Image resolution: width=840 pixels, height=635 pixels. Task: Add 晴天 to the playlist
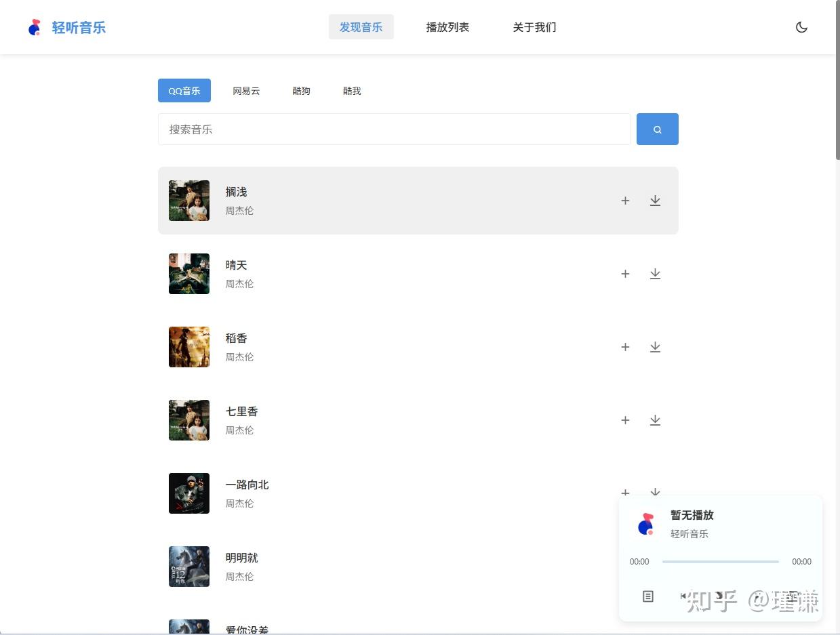click(x=625, y=274)
